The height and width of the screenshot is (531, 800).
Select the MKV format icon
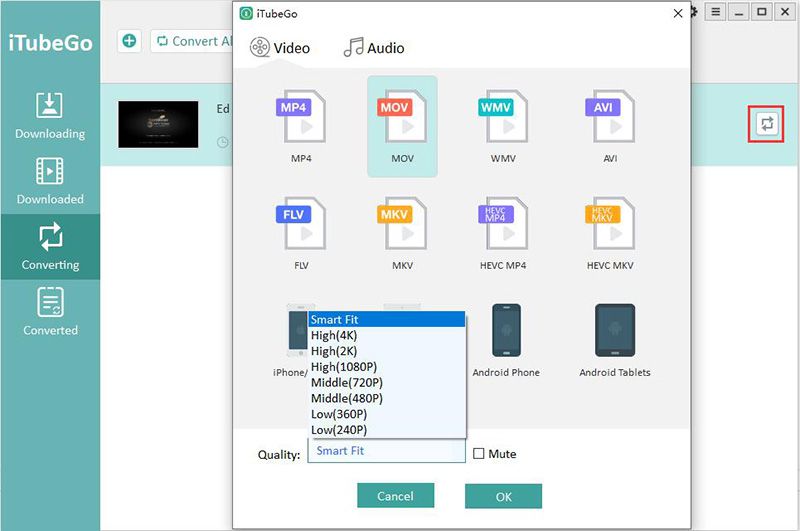click(x=402, y=223)
